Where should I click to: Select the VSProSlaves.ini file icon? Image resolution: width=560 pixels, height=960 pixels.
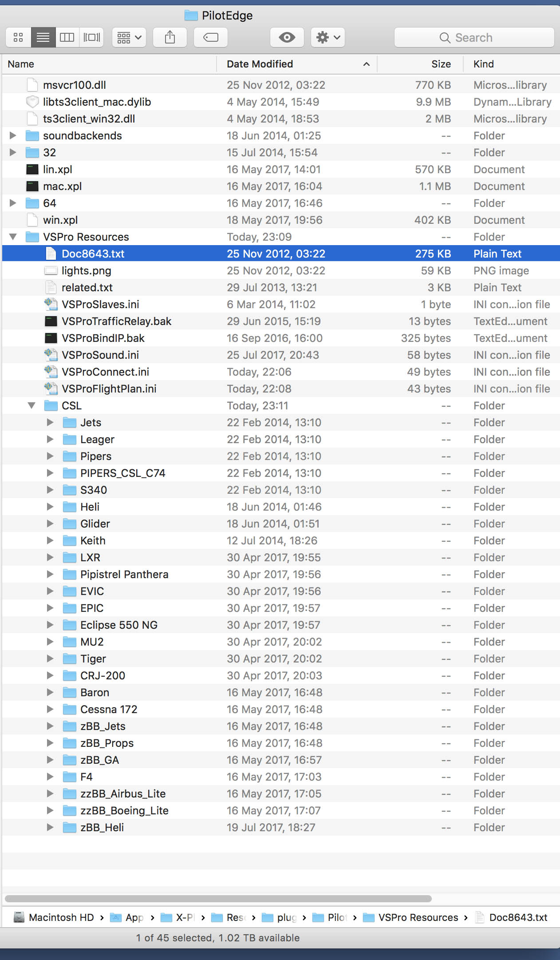[51, 304]
